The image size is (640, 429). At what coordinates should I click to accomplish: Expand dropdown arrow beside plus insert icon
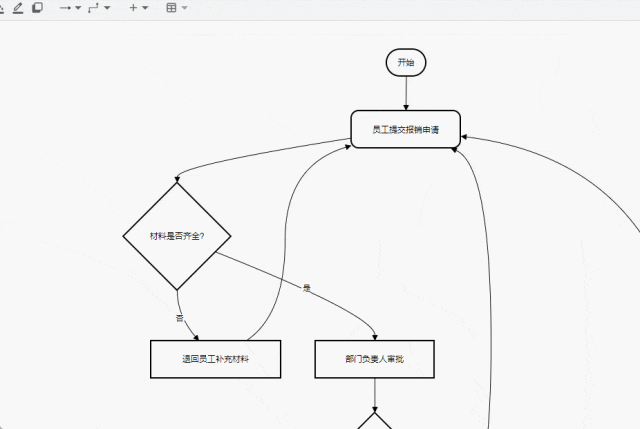pos(145,8)
